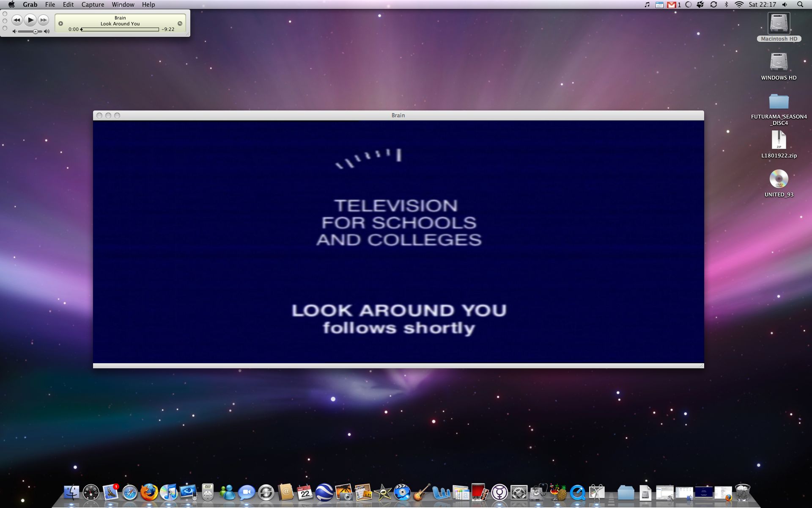
Task: Launch Safari from the Dock
Action: (130, 493)
